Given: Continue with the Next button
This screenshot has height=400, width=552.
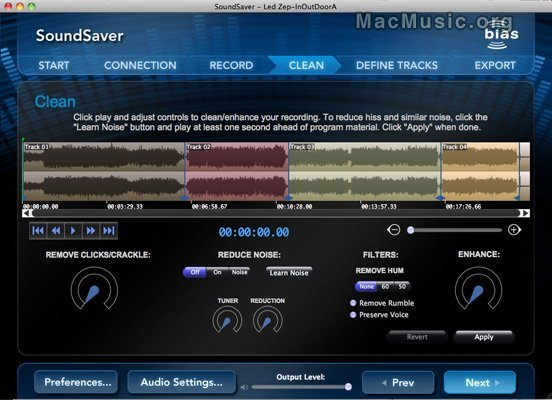Looking at the screenshot, I should click(x=480, y=382).
